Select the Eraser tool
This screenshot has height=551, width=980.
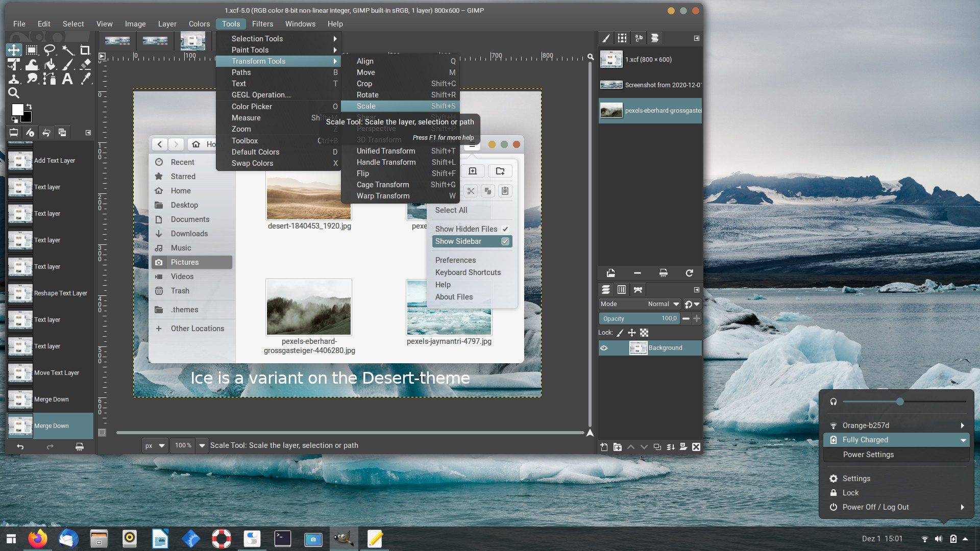pos(85,64)
